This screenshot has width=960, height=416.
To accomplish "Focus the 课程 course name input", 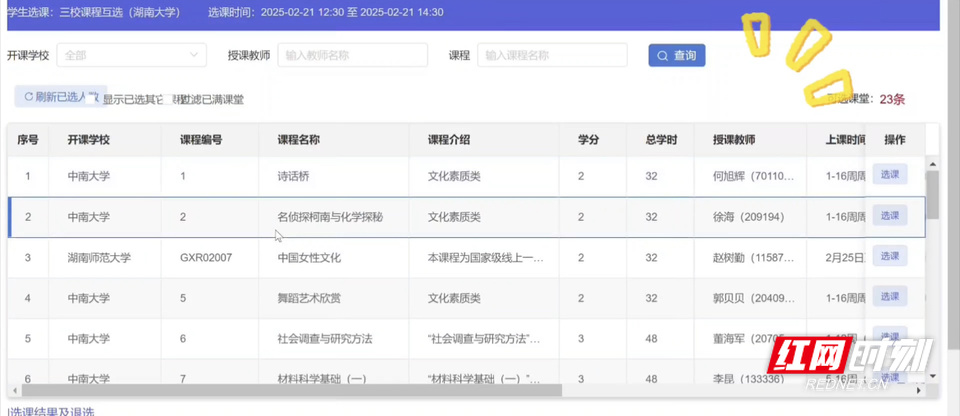I will tap(552, 55).
